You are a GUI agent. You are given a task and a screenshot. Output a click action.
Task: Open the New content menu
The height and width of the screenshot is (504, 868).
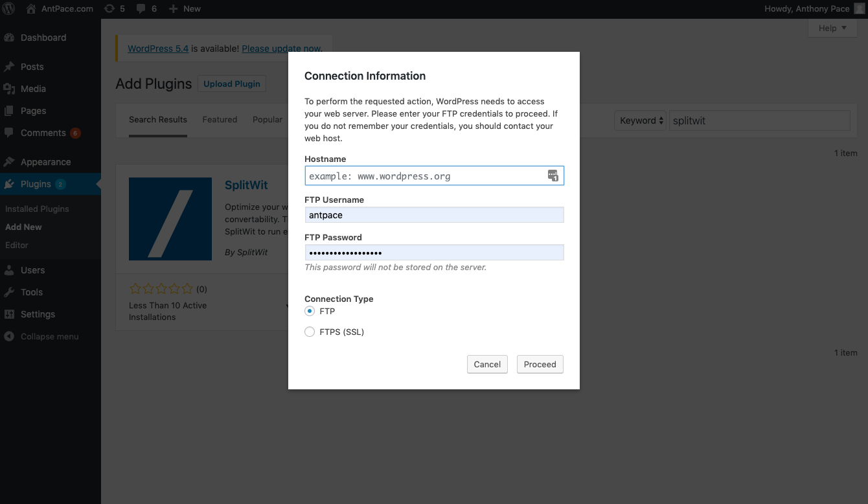point(185,9)
